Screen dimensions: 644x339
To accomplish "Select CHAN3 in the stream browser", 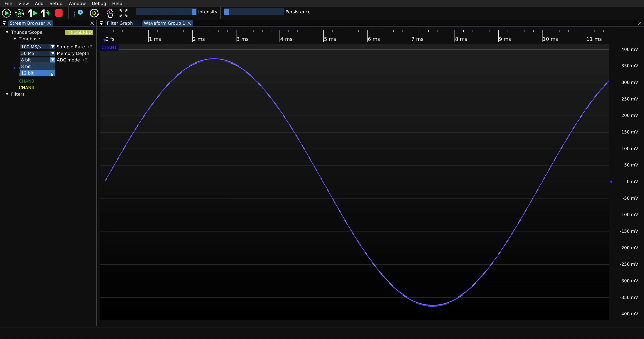I will (26, 81).
